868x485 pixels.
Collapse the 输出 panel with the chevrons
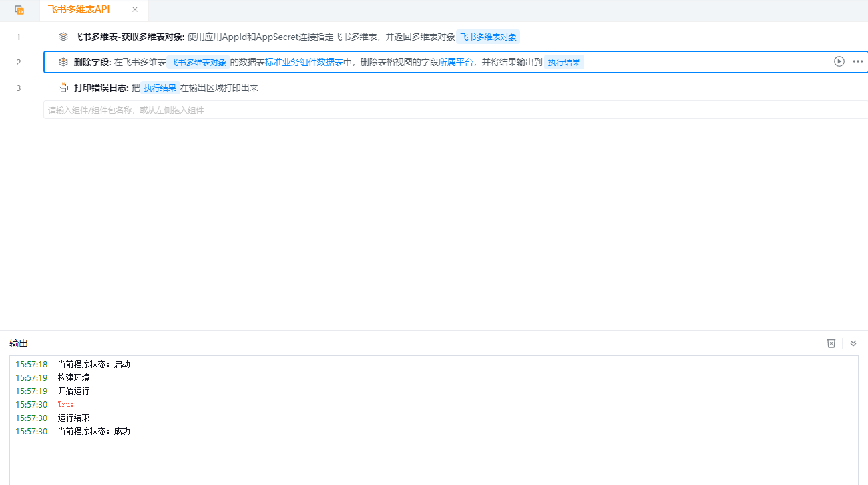click(x=853, y=343)
